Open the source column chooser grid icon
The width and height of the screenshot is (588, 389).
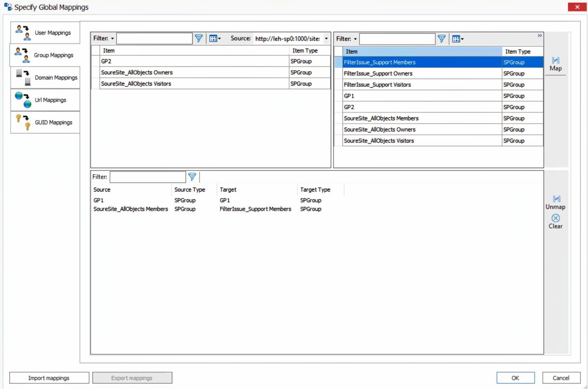point(214,39)
